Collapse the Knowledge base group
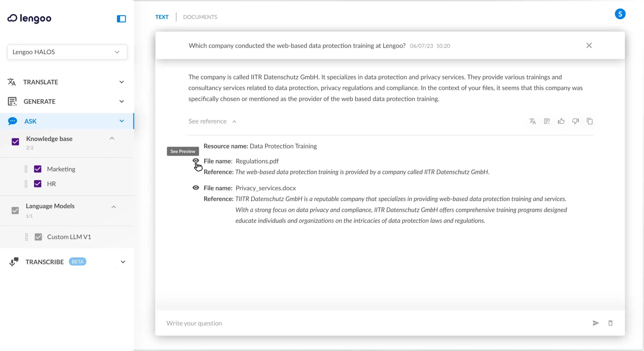The height and width of the screenshot is (351, 644). click(x=112, y=138)
